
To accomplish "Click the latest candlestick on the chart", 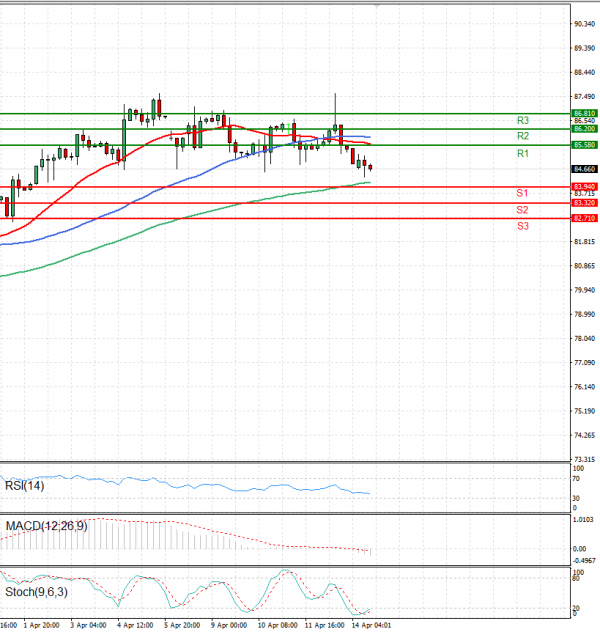I will coord(370,167).
